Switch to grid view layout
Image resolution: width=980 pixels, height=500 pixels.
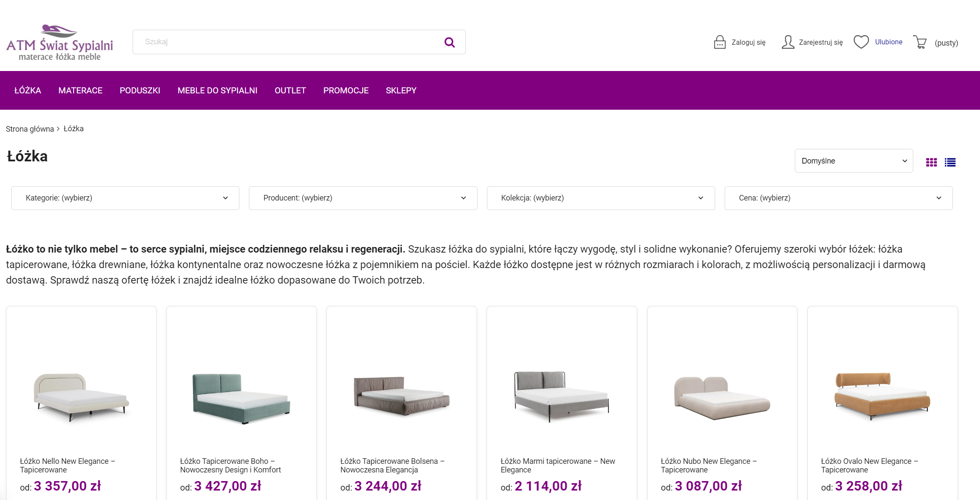coord(931,162)
